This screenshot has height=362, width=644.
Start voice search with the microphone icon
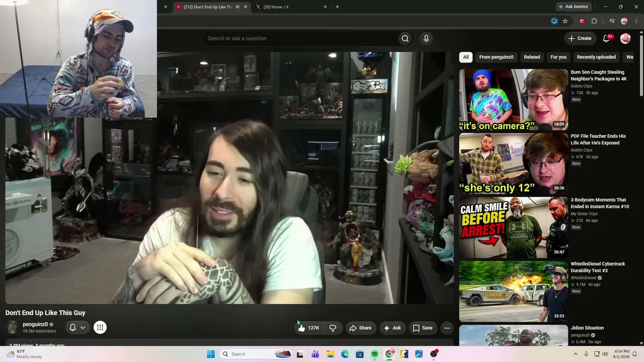pos(426,38)
